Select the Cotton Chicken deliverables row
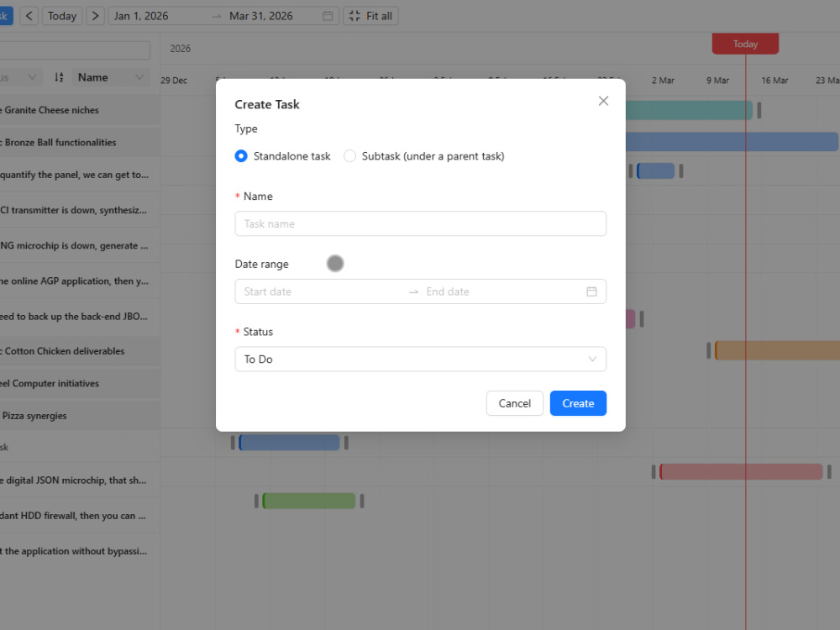The width and height of the screenshot is (840, 630). (80, 351)
